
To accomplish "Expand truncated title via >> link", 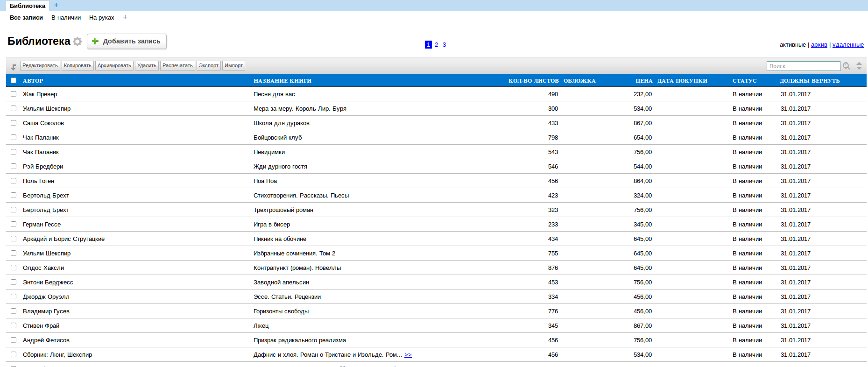I will 408,355.
